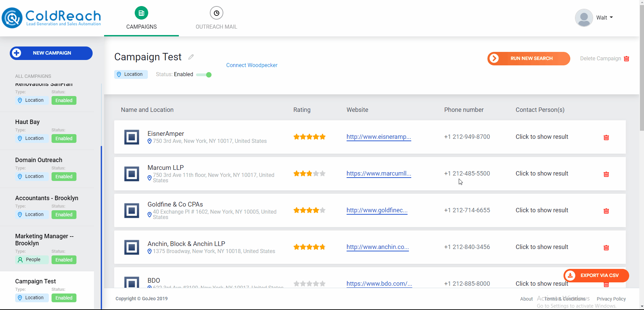644x310 pixels.
Task: Click the Marcum LLP company logo icon
Action: coord(132,174)
